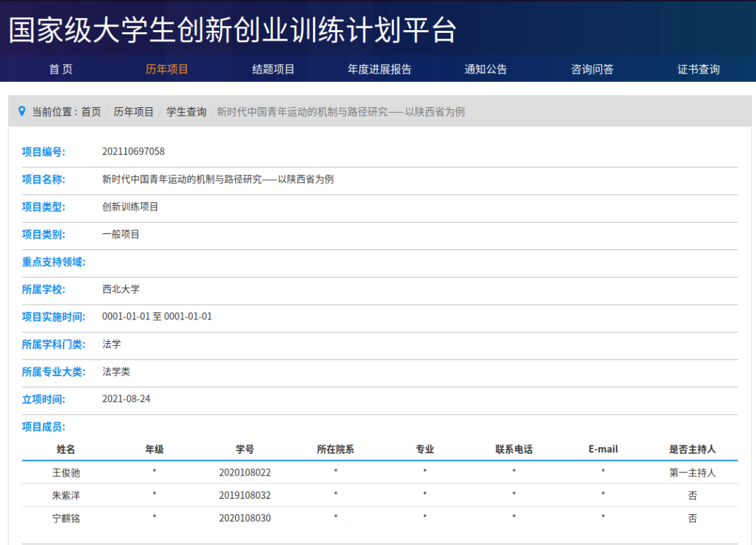
Task: Click the 是否主持人 column header
Action: coord(692,450)
